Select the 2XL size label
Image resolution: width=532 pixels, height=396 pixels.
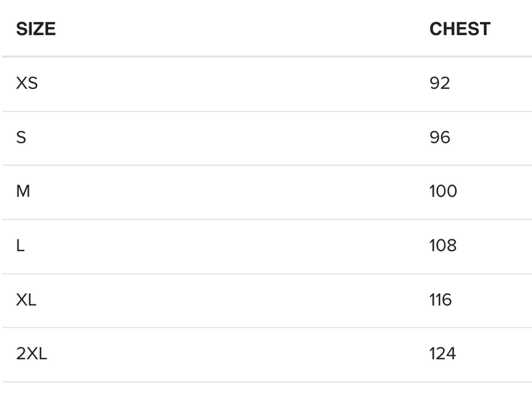click(x=31, y=354)
